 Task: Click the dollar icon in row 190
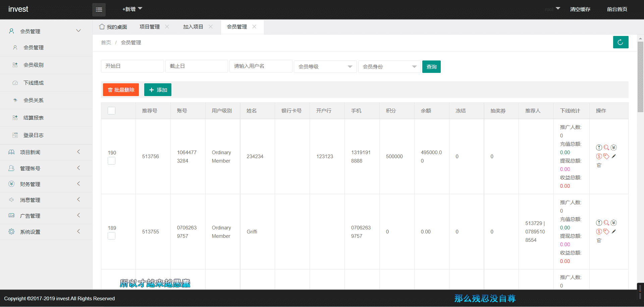click(599, 156)
